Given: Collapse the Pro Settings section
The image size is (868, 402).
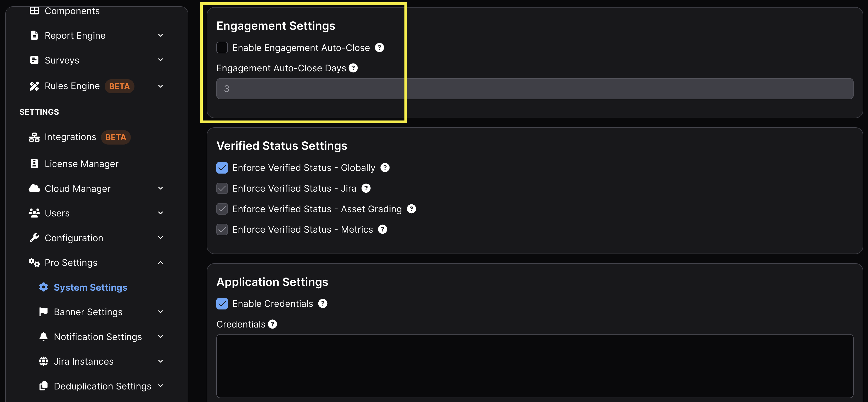Looking at the screenshot, I should tap(160, 263).
